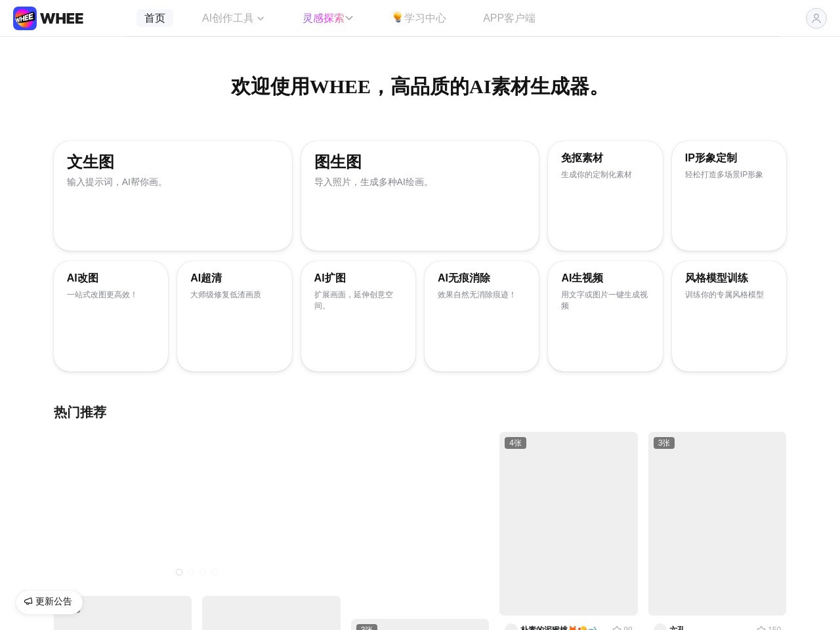Click the chevron next to AI创作工具
The image size is (840, 630).
(x=261, y=18)
